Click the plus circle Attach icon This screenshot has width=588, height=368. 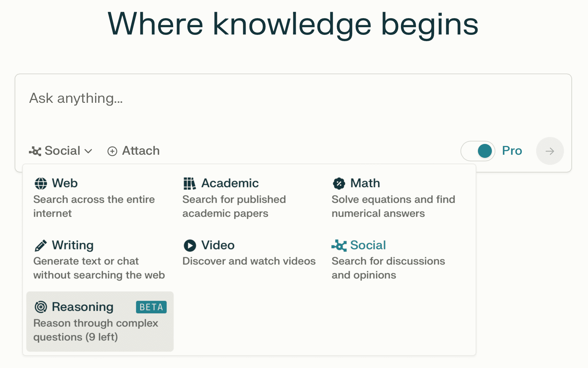(x=112, y=151)
